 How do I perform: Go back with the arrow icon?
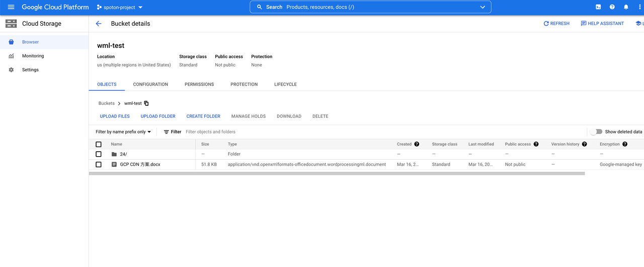[99, 24]
